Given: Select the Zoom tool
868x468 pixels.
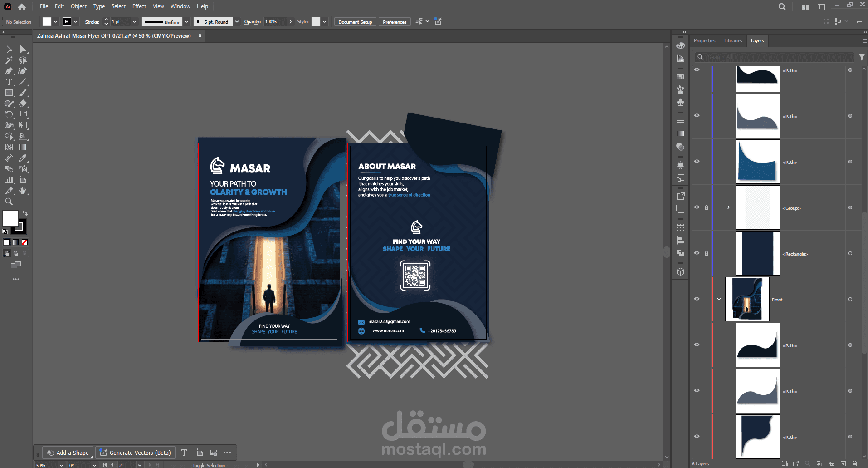Looking at the screenshot, I should 9,202.
